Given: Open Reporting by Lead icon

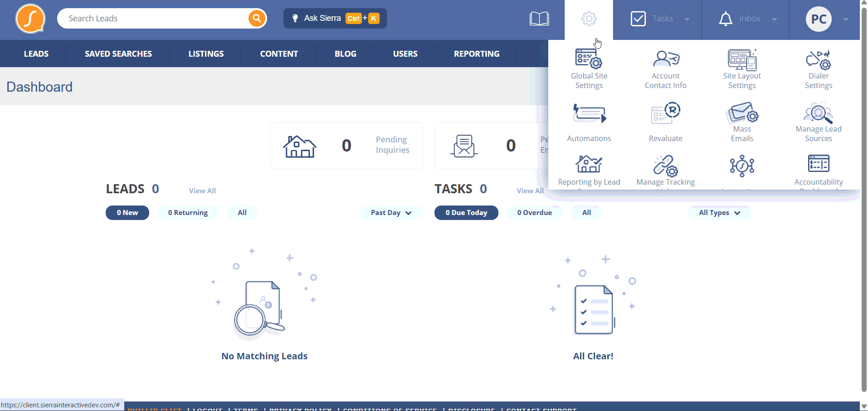Looking at the screenshot, I should click(589, 164).
